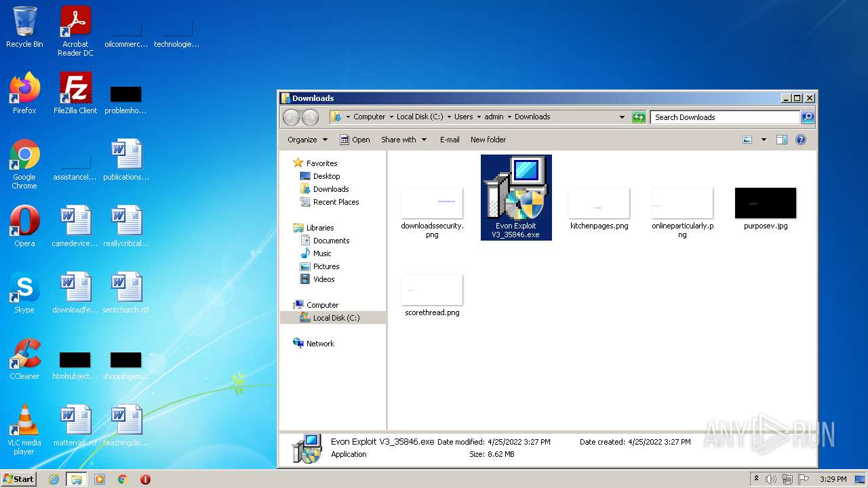Screen dimensions: 868x488
Task: Click the Start button
Action: pyautogui.click(x=19, y=479)
